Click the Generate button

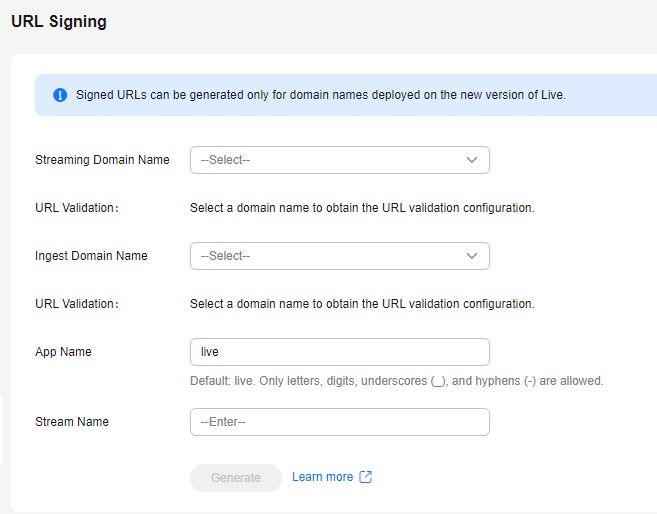click(236, 478)
